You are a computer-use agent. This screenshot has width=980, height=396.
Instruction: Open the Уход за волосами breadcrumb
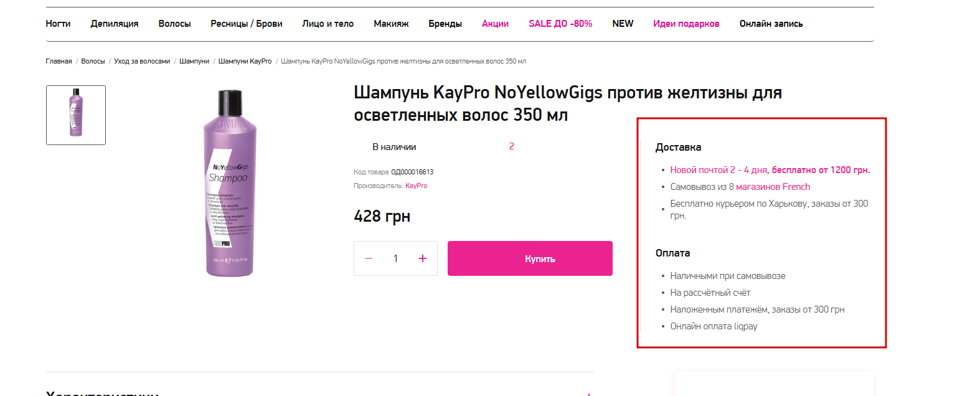tap(142, 61)
